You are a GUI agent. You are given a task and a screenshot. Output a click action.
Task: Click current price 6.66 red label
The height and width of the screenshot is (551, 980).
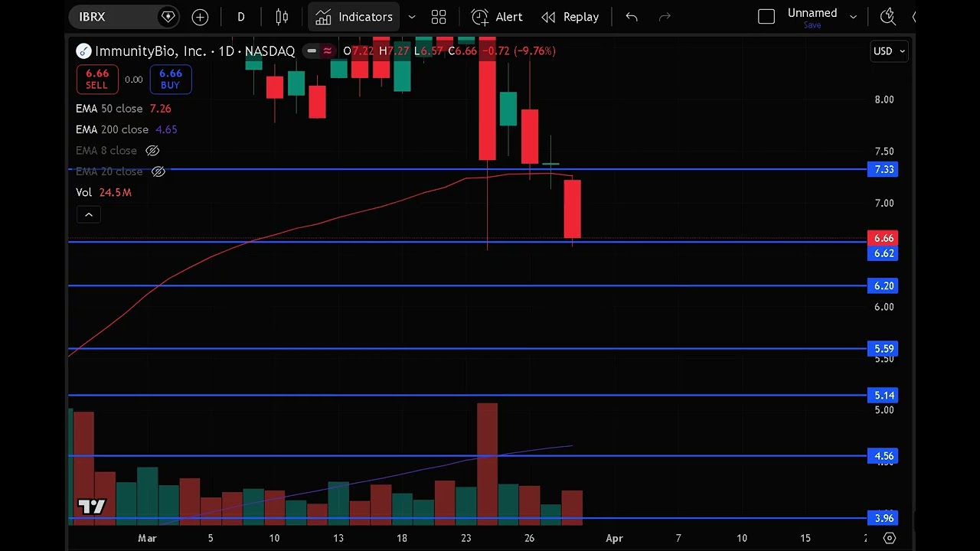click(x=884, y=238)
